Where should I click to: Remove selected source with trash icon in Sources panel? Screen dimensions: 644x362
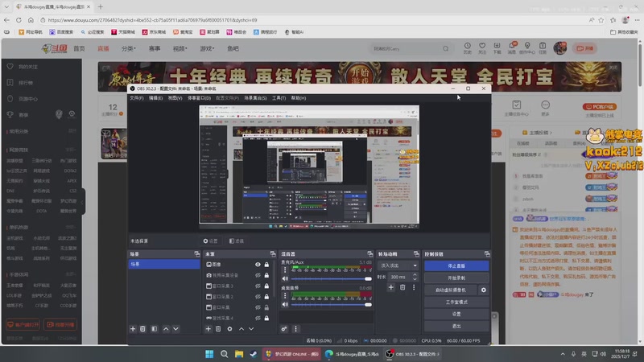coord(218,329)
